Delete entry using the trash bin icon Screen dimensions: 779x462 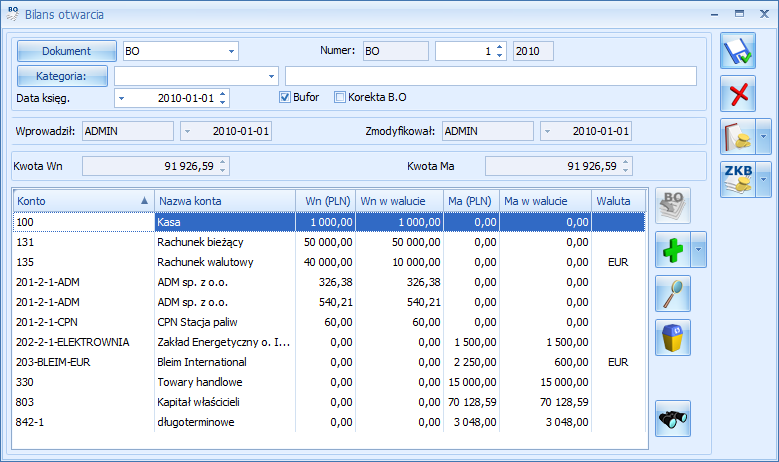(673, 337)
